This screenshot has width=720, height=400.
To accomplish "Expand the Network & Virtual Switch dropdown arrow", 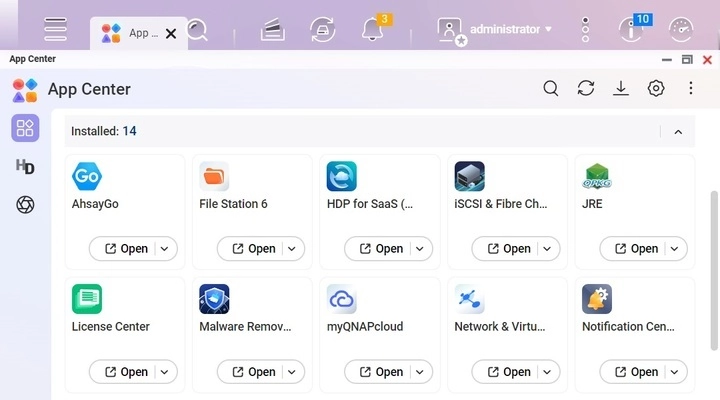I will click(547, 372).
